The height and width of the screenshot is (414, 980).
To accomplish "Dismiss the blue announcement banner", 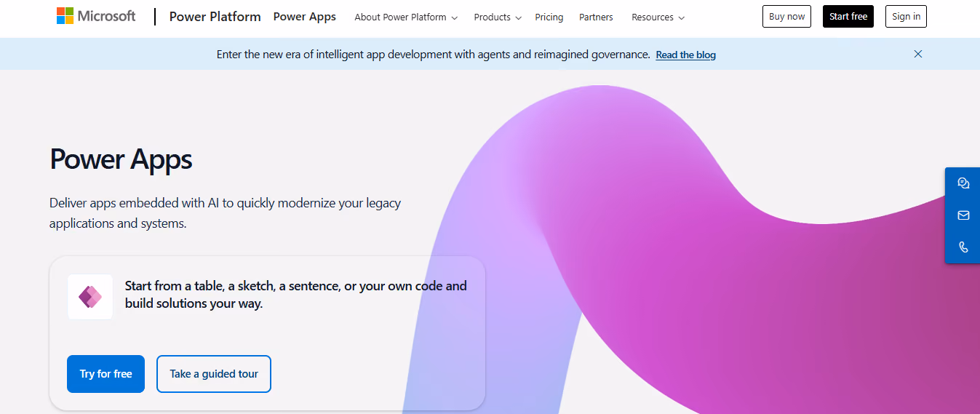I will tap(918, 54).
